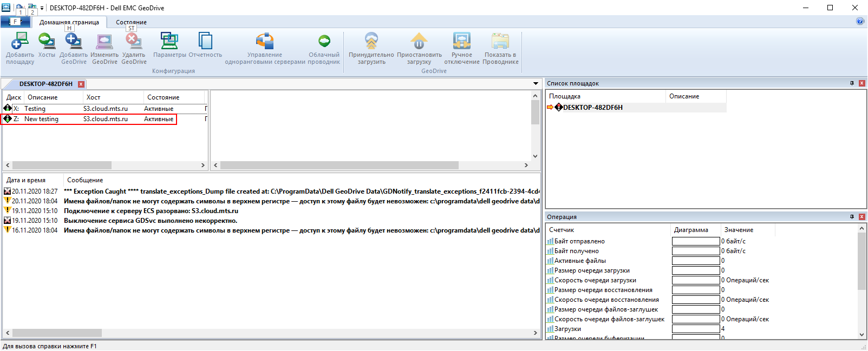
Task: Close the Операция panel
Action: point(862,217)
